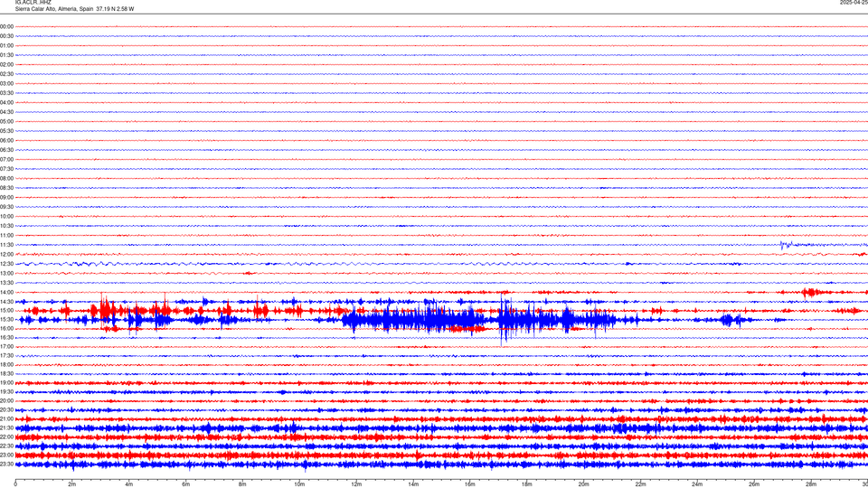This screenshot has width=868, height=488.
Task: Select the 14:00 trace time label
Action: coord(6,293)
